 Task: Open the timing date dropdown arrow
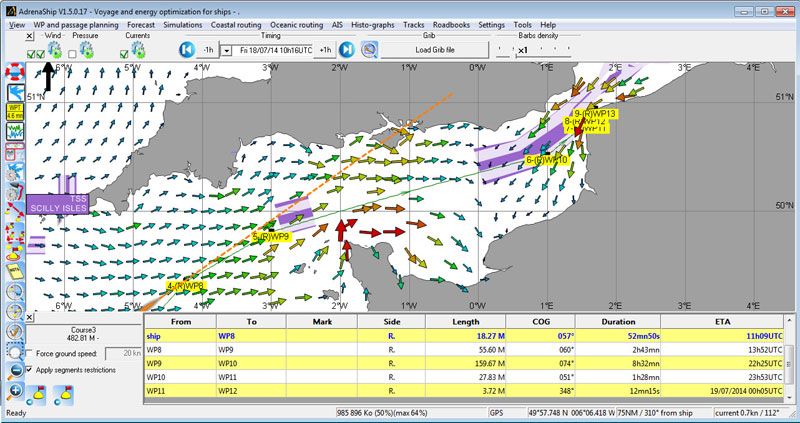click(228, 51)
